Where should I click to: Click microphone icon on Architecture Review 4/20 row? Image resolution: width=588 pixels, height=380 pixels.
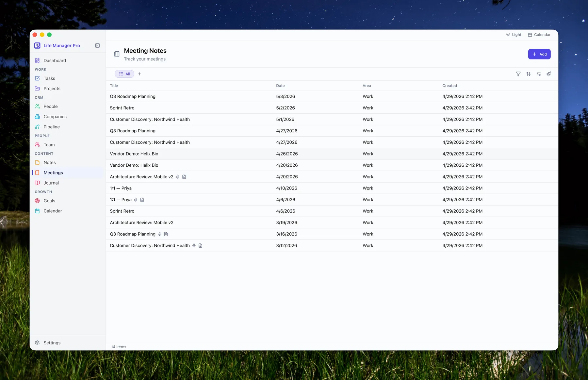(x=178, y=177)
